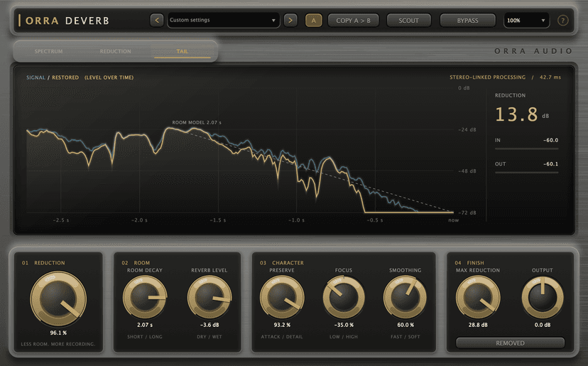Click the COPY A > B button
The image size is (588, 366).
pos(353,21)
